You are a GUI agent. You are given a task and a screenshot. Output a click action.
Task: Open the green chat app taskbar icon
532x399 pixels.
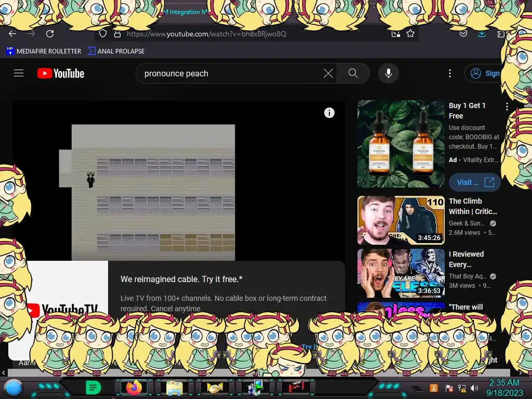[x=93, y=388]
